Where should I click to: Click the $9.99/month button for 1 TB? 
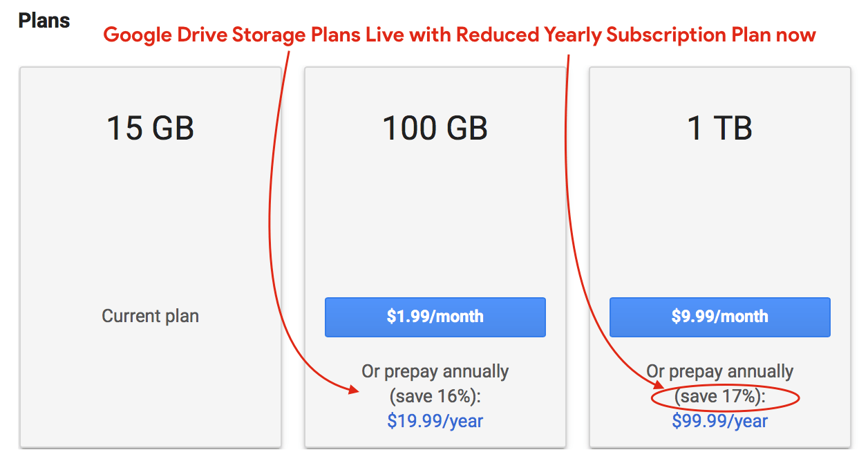pos(719,317)
